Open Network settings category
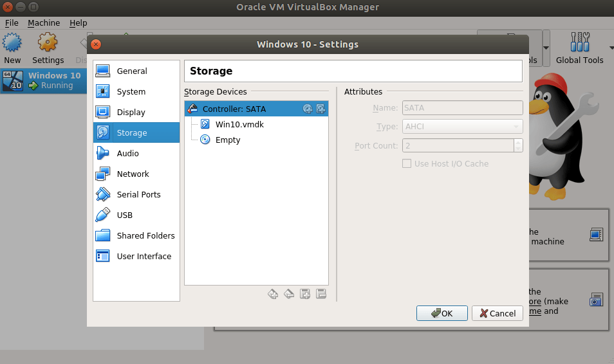The width and height of the screenshot is (614, 364). pos(136,174)
